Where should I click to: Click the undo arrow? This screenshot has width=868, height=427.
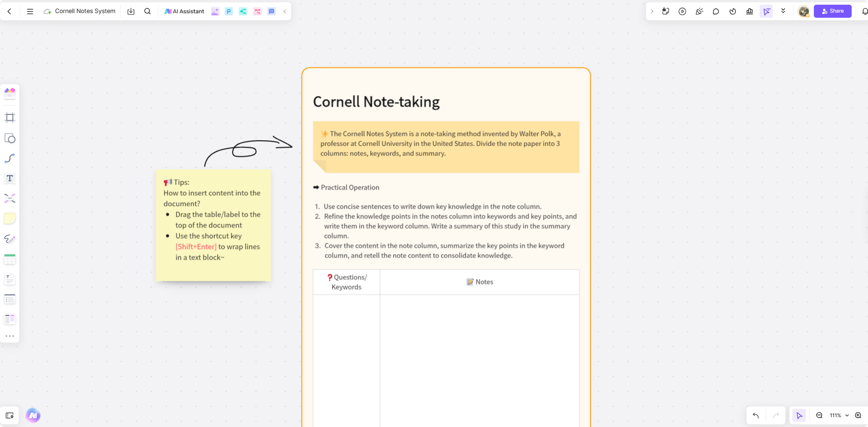[756, 415]
